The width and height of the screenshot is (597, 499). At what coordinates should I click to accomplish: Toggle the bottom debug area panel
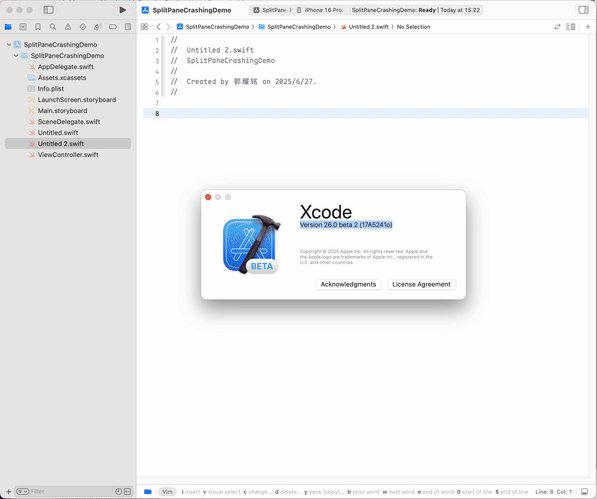pyautogui.click(x=584, y=492)
